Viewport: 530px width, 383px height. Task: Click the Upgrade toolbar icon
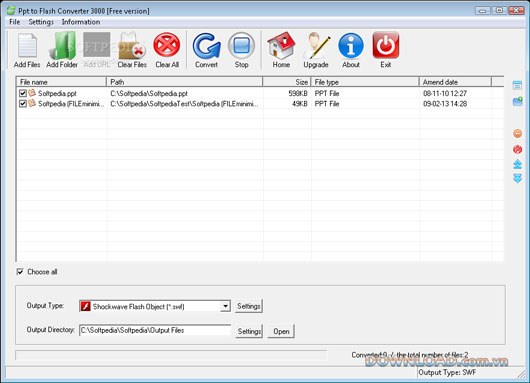pyautogui.click(x=316, y=50)
